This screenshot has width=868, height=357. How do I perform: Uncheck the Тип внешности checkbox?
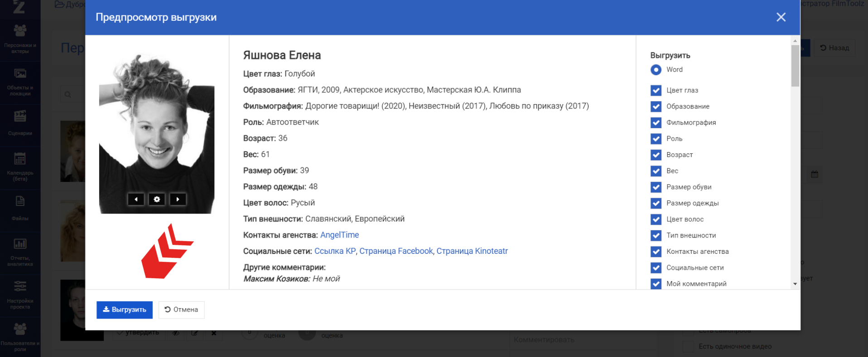[656, 236]
